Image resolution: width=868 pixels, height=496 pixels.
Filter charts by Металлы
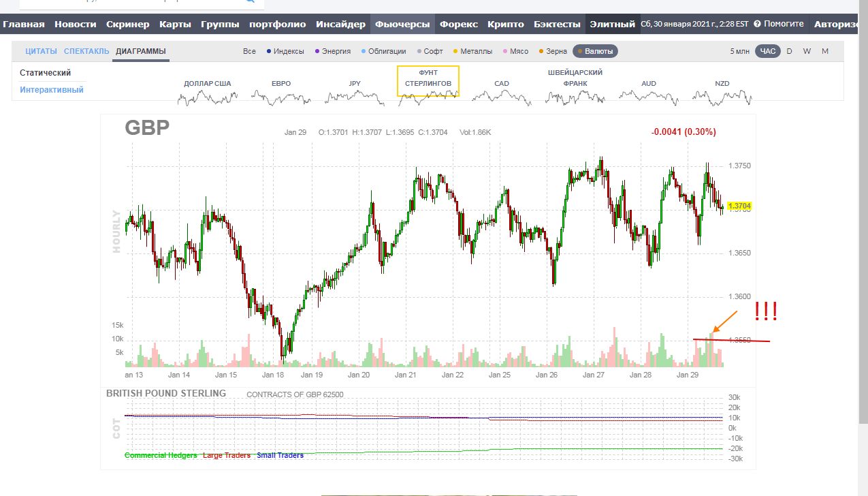tap(472, 51)
